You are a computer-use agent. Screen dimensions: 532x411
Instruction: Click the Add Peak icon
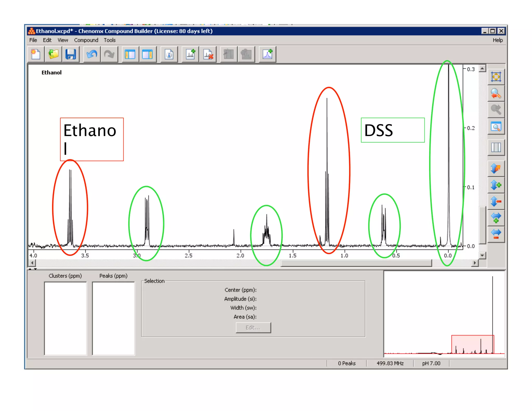(x=267, y=55)
